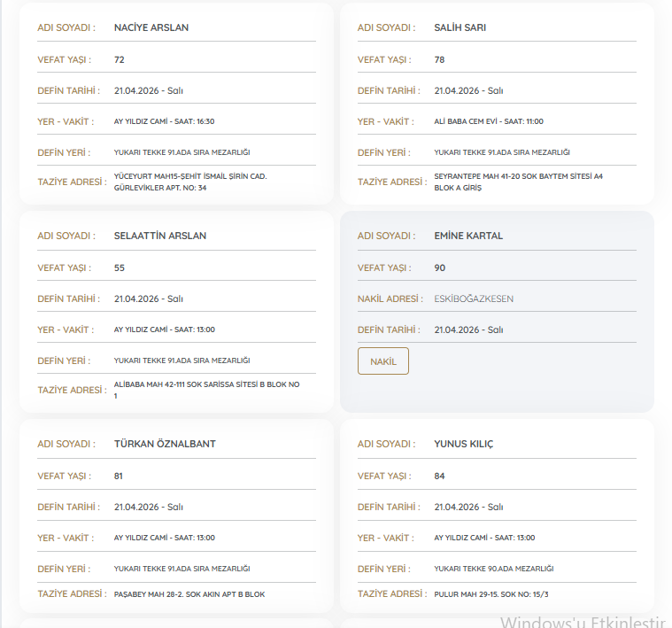This screenshot has height=628, width=672.
Task: Open the ESKİBOĞAZKESEN transfer address link
Action: click(x=473, y=298)
